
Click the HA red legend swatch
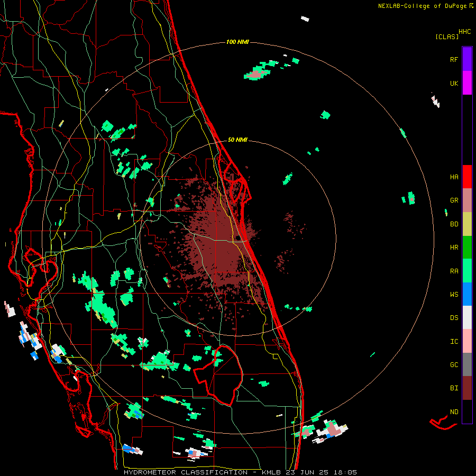coord(467,177)
